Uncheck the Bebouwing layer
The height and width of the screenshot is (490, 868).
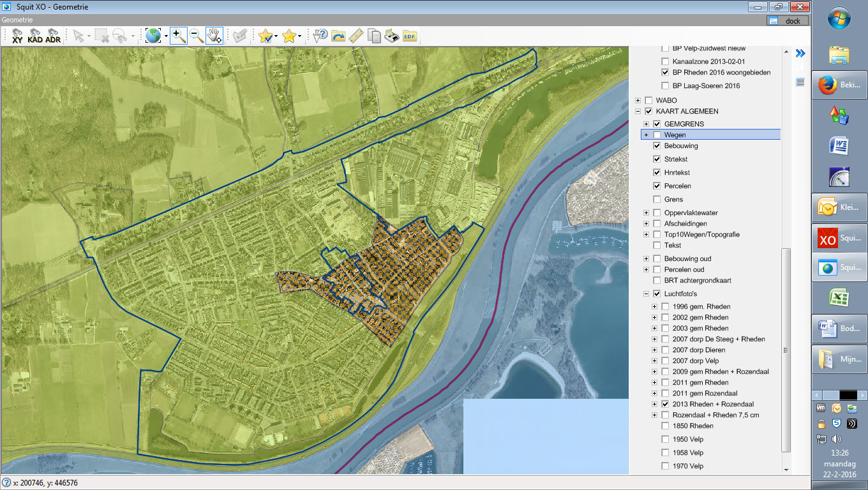tap(657, 146)
